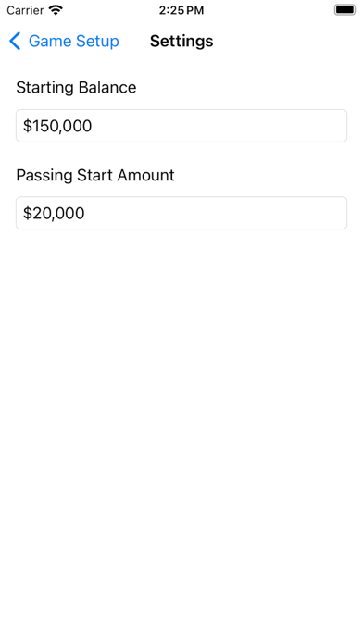Tap empty white area below the amount field
The height and width of the screenshot is (644, 363).
(x=181, y=411)
